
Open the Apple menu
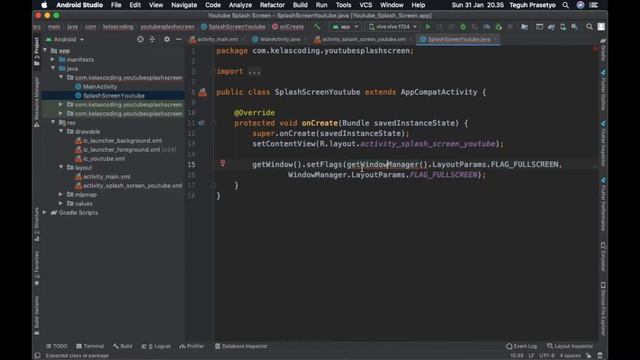[44, 5]
